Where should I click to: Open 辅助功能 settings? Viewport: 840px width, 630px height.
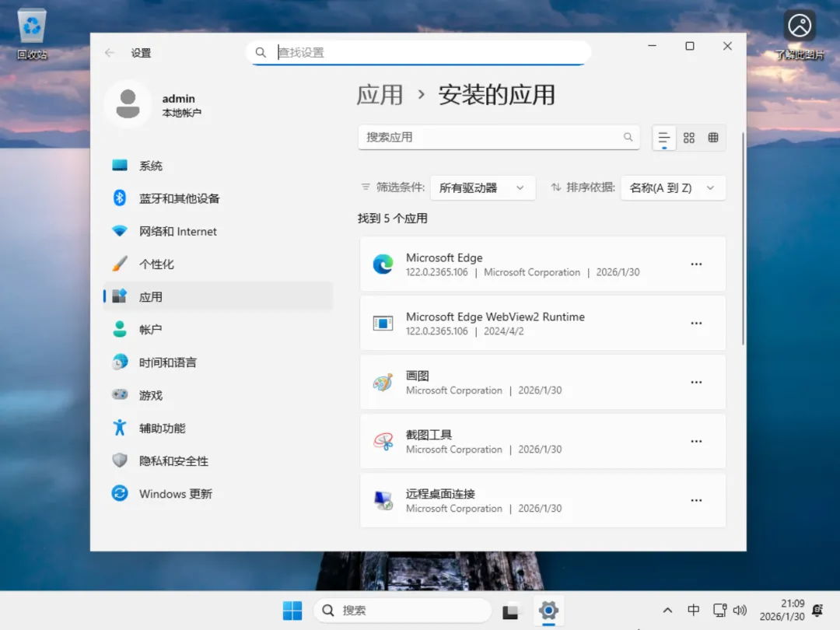click(218, 428)
